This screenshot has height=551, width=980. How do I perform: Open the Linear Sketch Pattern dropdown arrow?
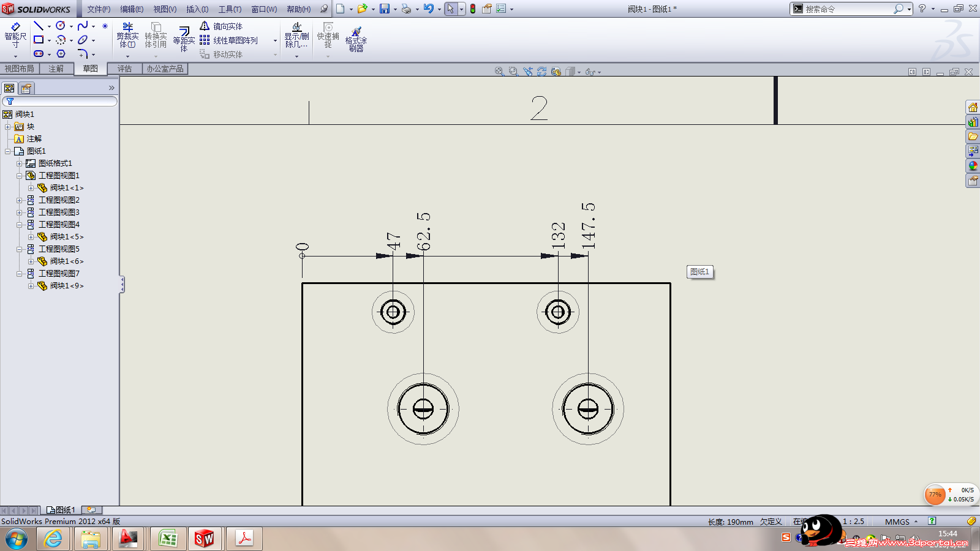click(275, 40)
